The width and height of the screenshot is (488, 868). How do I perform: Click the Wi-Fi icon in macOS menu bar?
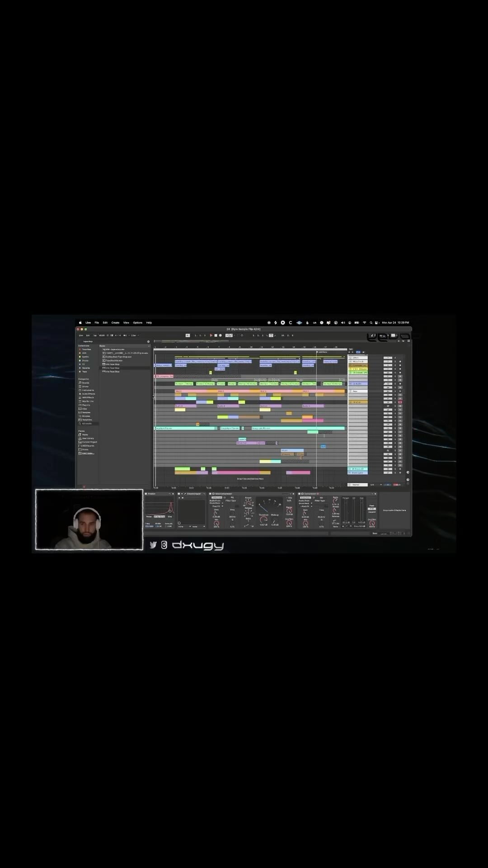point(365,322)
